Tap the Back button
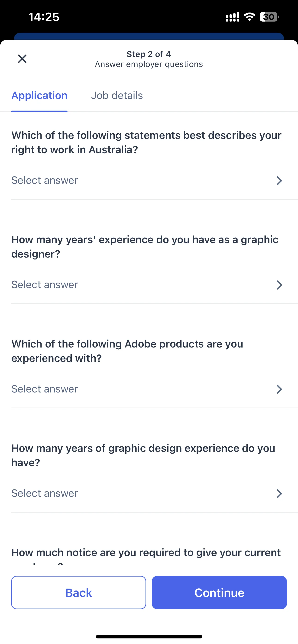This screenshot has height=644, width=298. [79, 593]
